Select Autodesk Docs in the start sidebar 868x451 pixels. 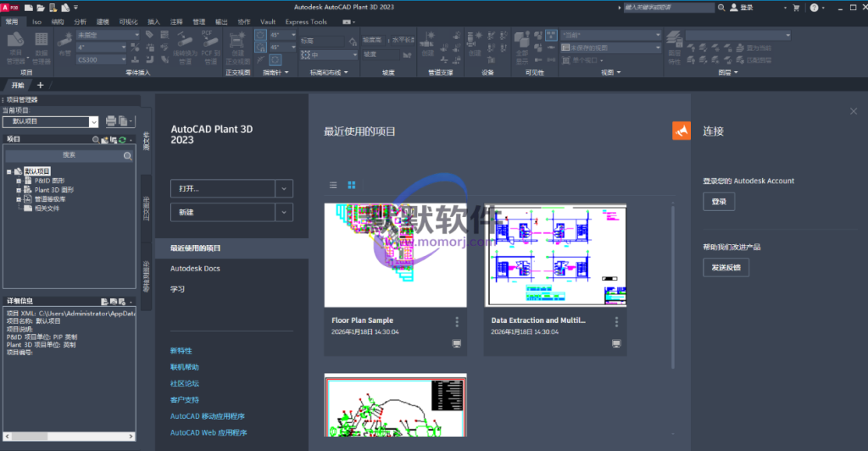tap(195, 269)
